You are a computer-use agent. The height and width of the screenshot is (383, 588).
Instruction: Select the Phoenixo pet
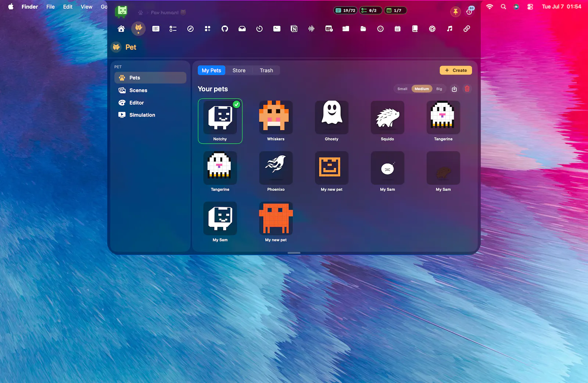coord(276,171)
